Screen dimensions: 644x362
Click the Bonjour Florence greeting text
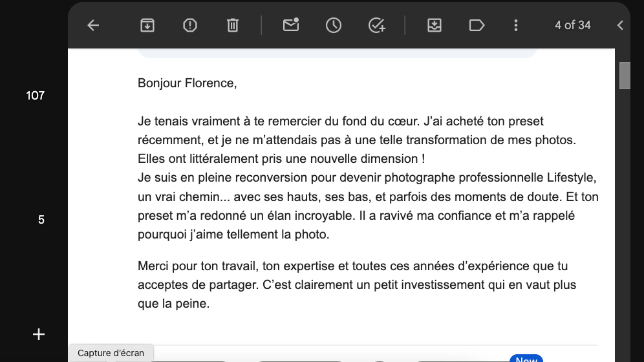188,83
